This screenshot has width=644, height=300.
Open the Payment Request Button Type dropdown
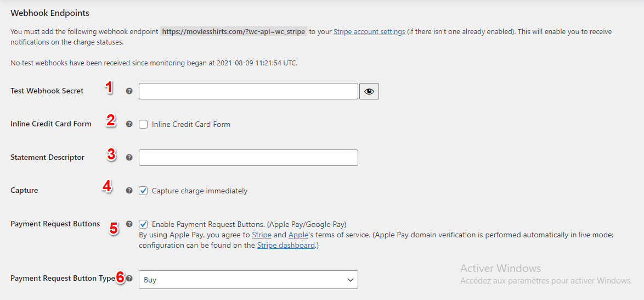[x=248, y=280]
